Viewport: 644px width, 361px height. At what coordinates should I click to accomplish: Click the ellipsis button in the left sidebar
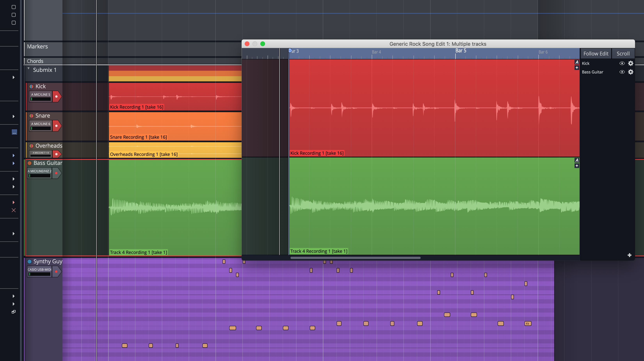(14, 132)
